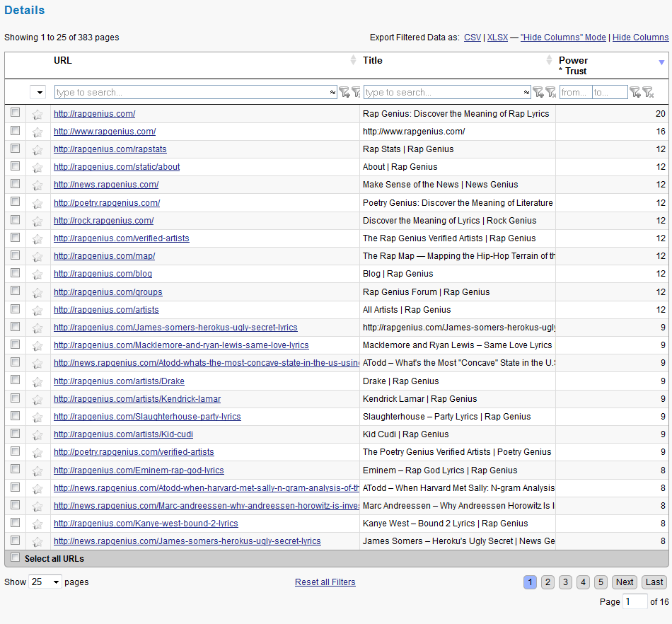Viewport: 672px width, 624px height.
Task: Star the rapgenius.com/rapstats row
Action: [x=37, y=149]
